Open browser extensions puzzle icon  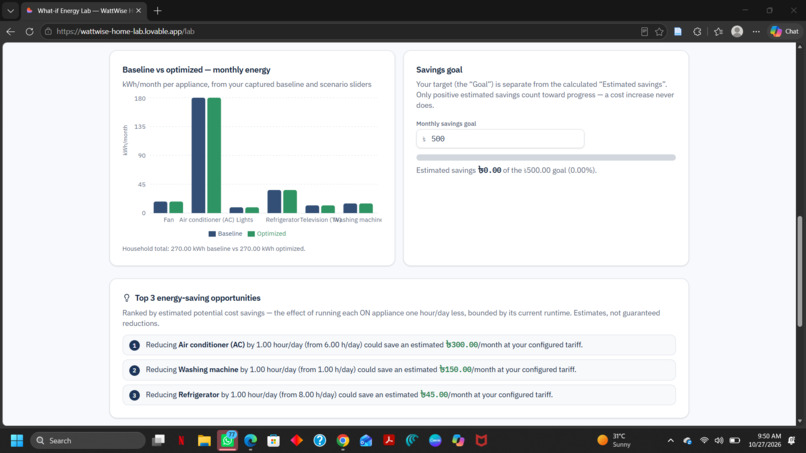[x=697, y=31]
